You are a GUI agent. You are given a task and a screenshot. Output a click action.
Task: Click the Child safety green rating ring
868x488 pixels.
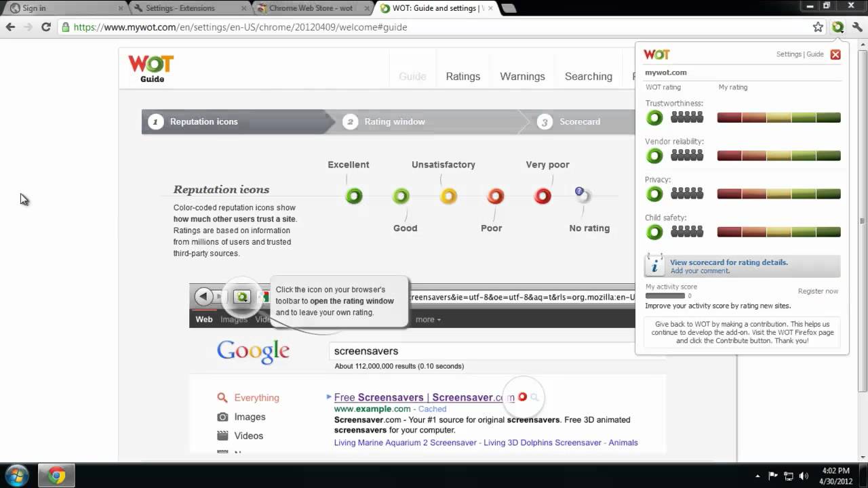654,232
